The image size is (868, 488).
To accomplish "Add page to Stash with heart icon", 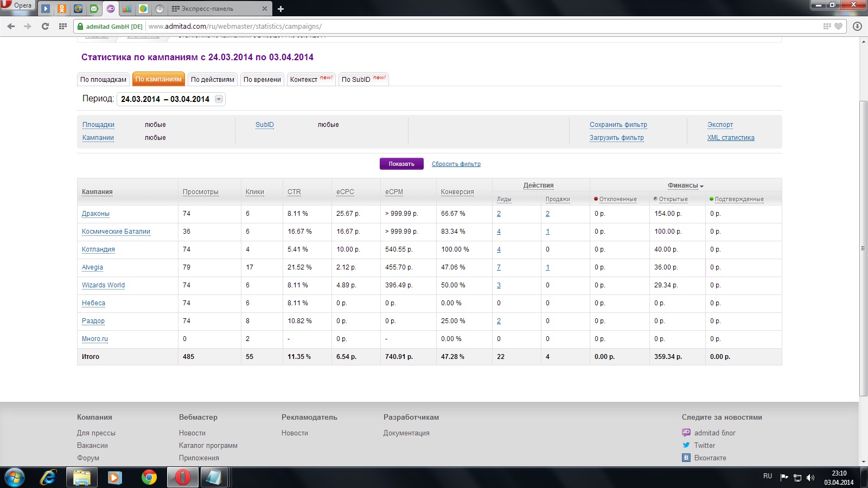I will tap(839, 26).
